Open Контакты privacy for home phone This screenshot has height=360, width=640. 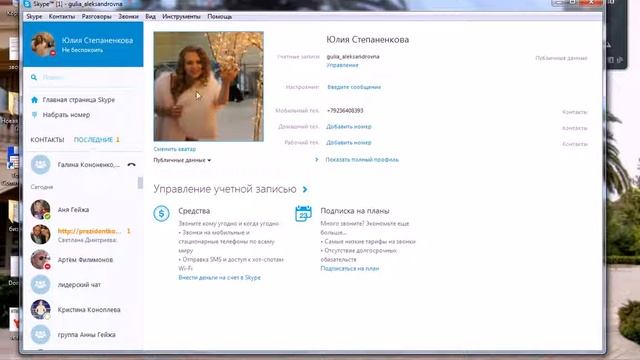(x=575, y=128)
